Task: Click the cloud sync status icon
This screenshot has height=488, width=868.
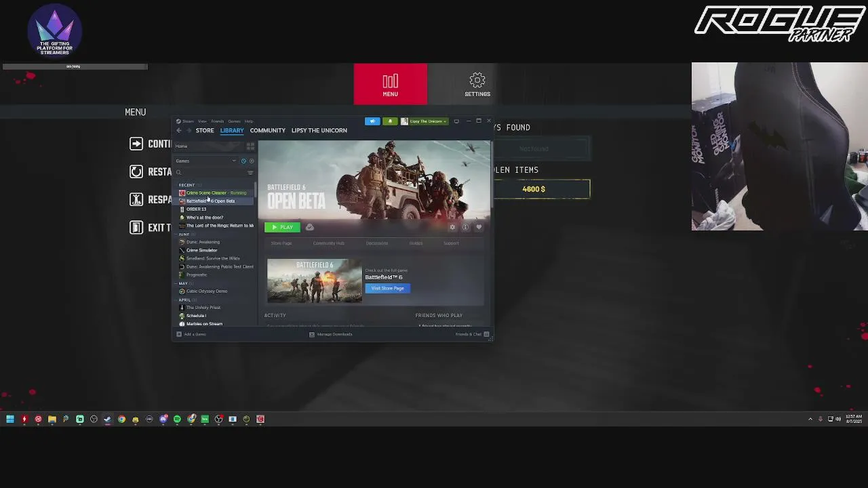Action: (x=310, y=227)
